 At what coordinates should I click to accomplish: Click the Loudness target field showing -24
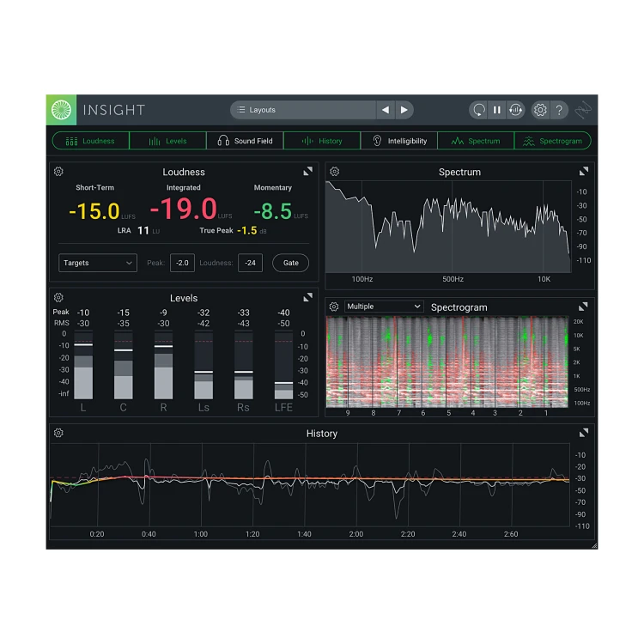(x=250, y=263)
